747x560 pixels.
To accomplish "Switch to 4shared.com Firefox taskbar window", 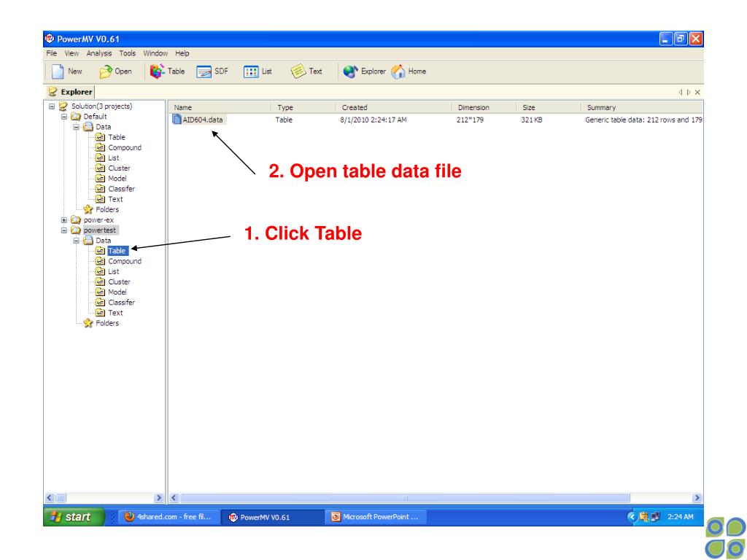I will 169,517.
